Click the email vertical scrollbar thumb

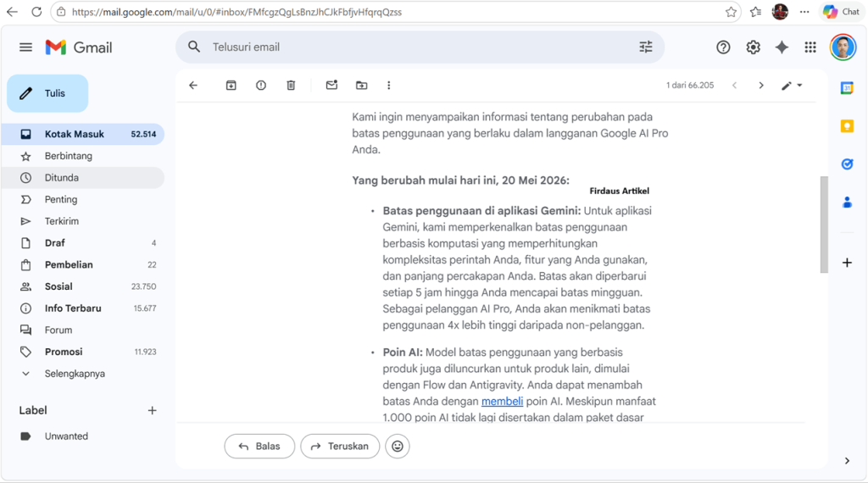(x=824, y=225)
